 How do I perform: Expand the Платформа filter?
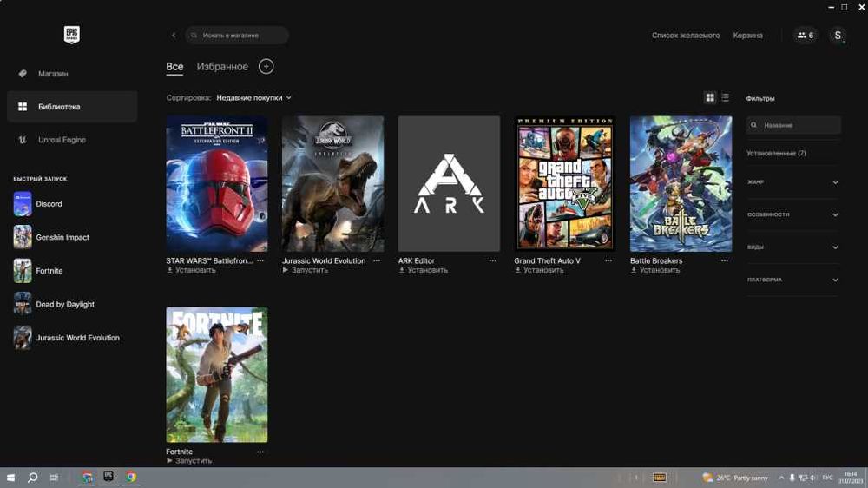tap(792, 280)
